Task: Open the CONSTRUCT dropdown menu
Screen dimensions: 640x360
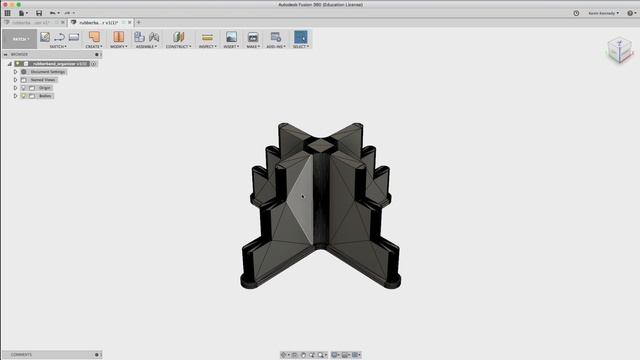Action: (178, 47)
